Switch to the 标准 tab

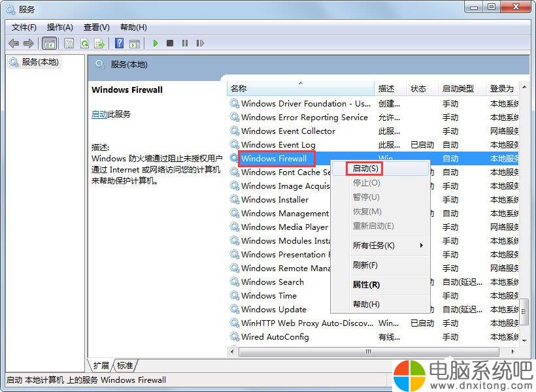[125, 365]
